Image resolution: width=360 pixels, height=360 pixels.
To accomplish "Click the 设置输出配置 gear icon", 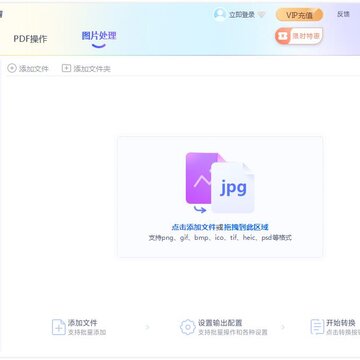I will (188, 327).
